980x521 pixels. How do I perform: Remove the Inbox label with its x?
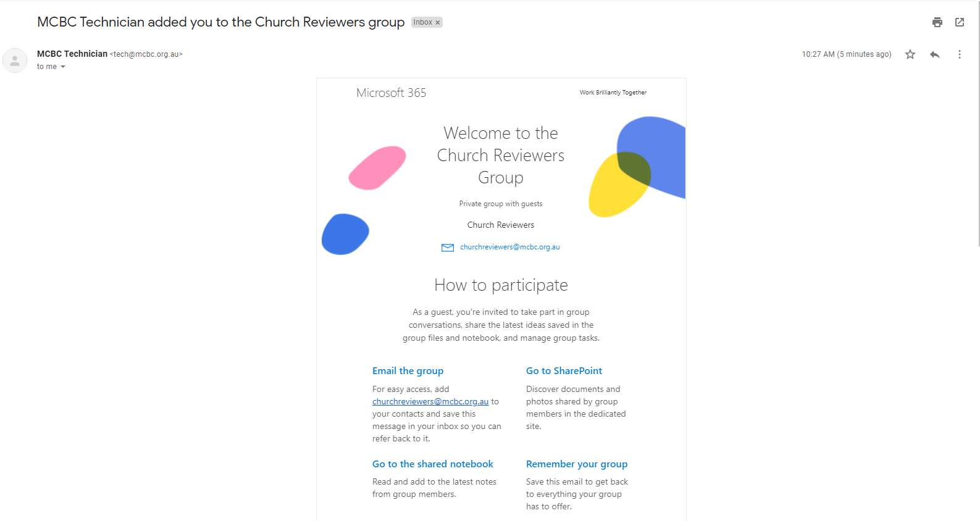point(438,22)
